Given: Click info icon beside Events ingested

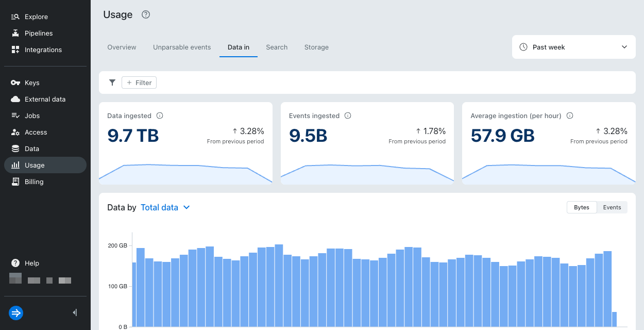Looking at the screenshot, I should point(348,115).
